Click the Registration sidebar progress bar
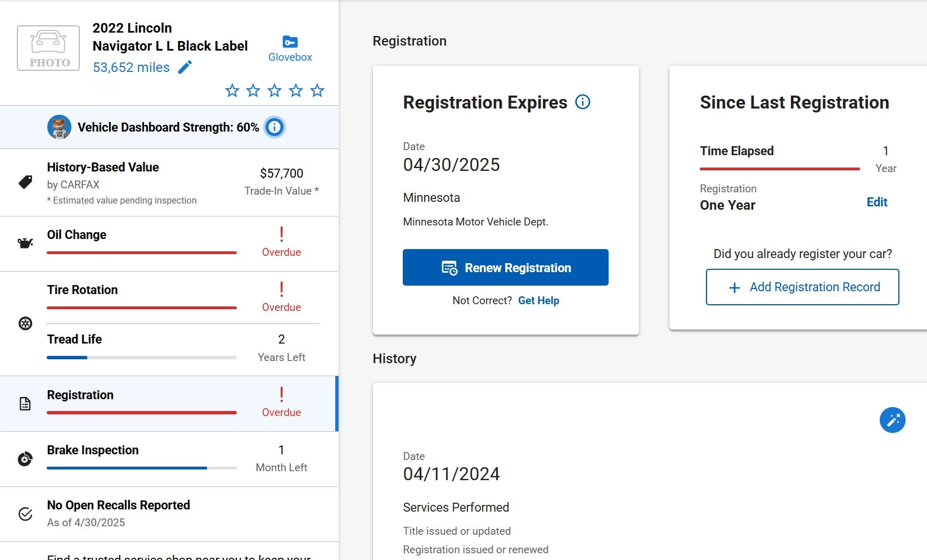 [142, 413]
